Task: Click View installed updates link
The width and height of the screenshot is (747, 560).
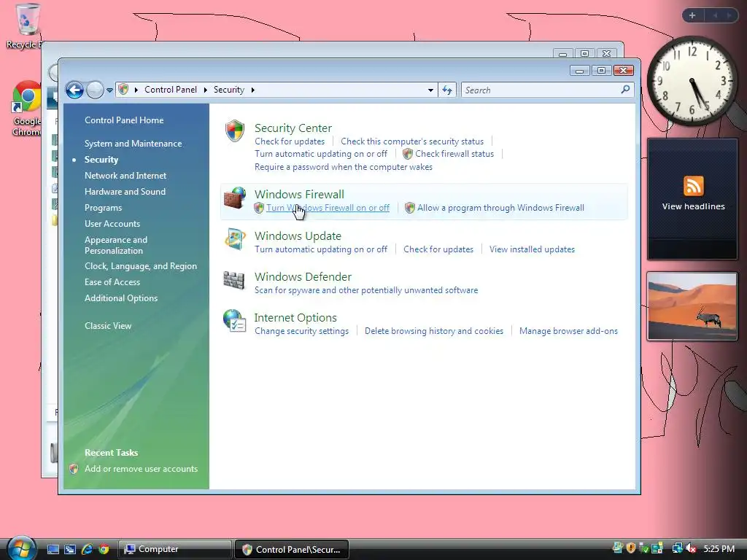Action: click(532, 249)
